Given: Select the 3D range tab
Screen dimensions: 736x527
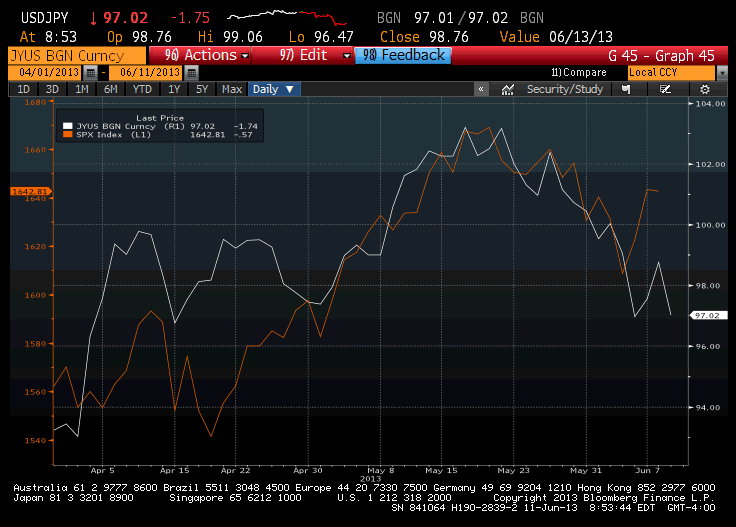Looking at the screenshot, I should 52,89.
